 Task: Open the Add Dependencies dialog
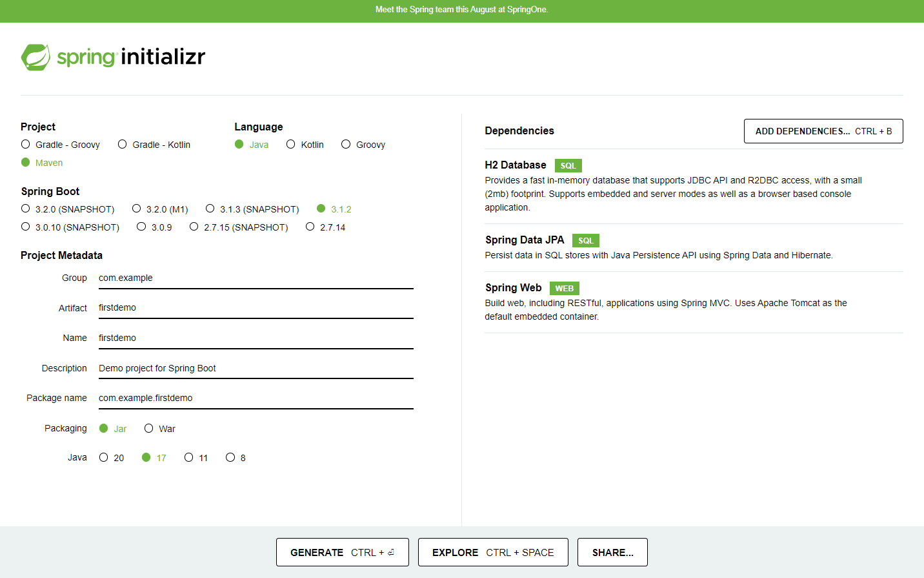click(823, 131)
